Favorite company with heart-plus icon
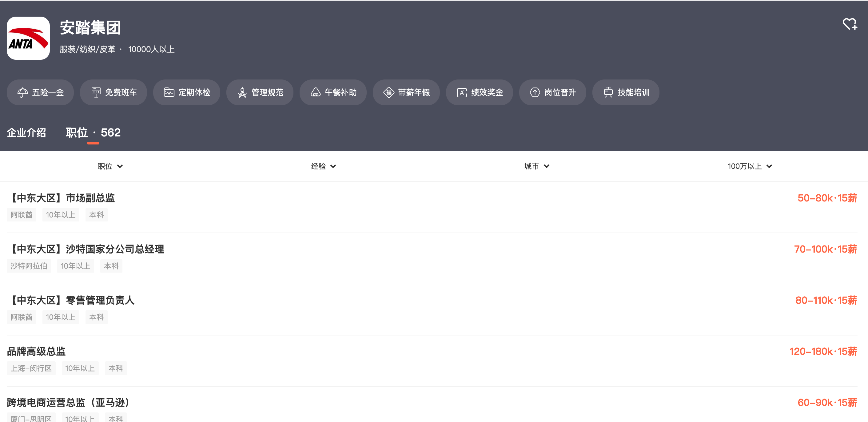 coord(849,24)
